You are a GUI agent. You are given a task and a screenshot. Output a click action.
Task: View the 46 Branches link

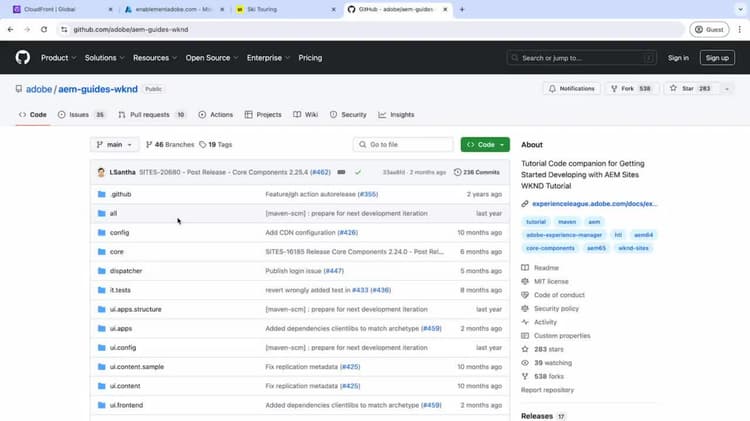170,144
